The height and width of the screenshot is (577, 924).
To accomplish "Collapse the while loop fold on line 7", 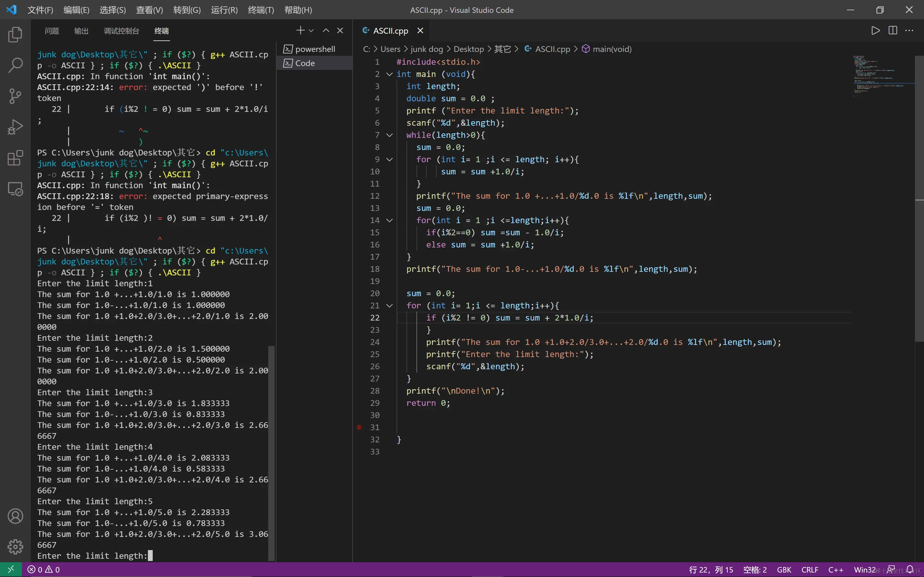I will click(x=389, y=135).
